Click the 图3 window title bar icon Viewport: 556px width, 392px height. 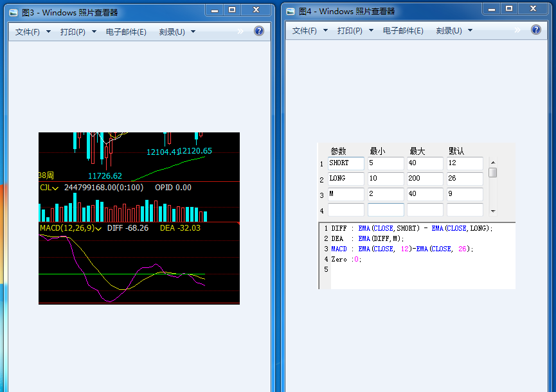point(13,12)
